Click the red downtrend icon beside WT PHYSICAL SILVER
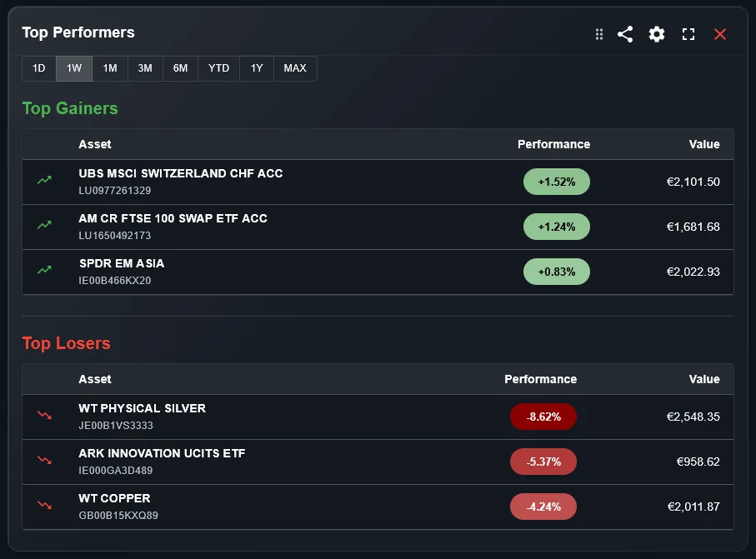The width and height of the screenshot is (756, 559). point(43,415)
